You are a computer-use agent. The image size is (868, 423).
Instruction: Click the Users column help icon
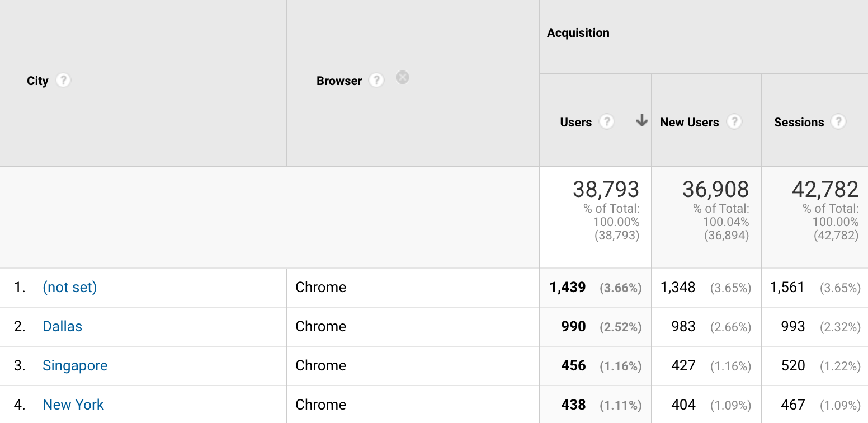click(x=606, y=122)
